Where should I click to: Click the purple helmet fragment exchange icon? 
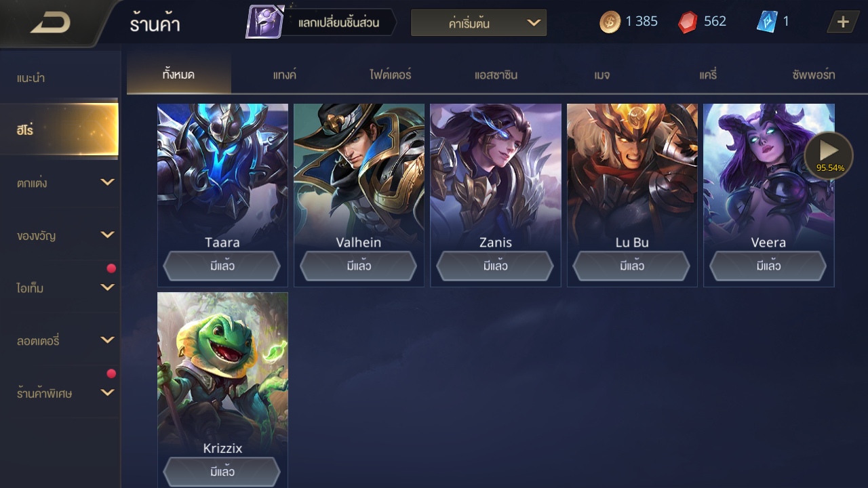click(264, 22)
